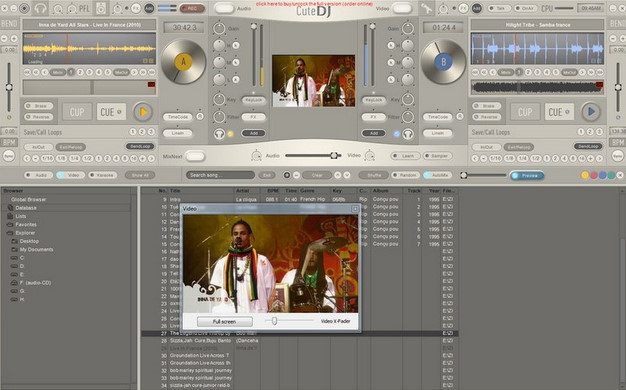Start playback on deck A
626x390 pixels.
pyautogui.click(x=143, y=112)
